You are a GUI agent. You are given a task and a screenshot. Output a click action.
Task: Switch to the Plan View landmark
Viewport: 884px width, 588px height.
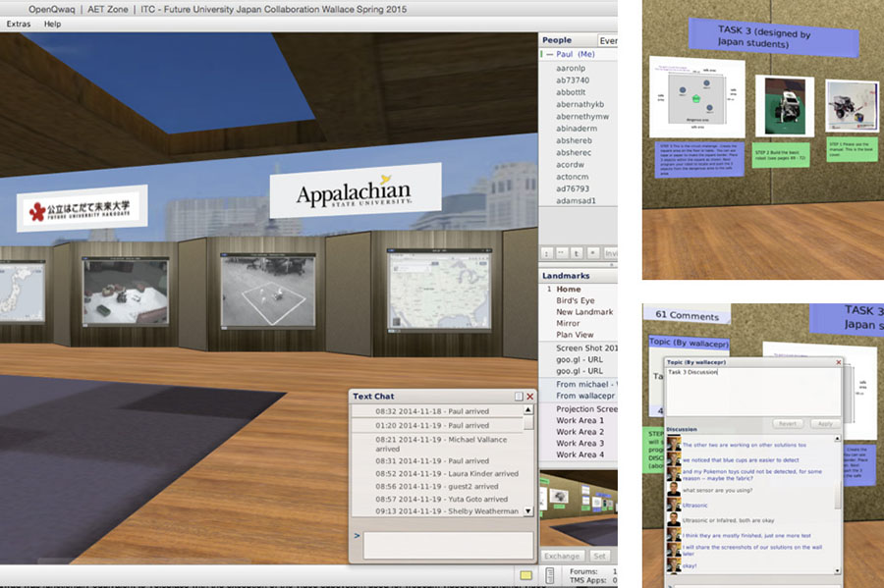(575, 335)
